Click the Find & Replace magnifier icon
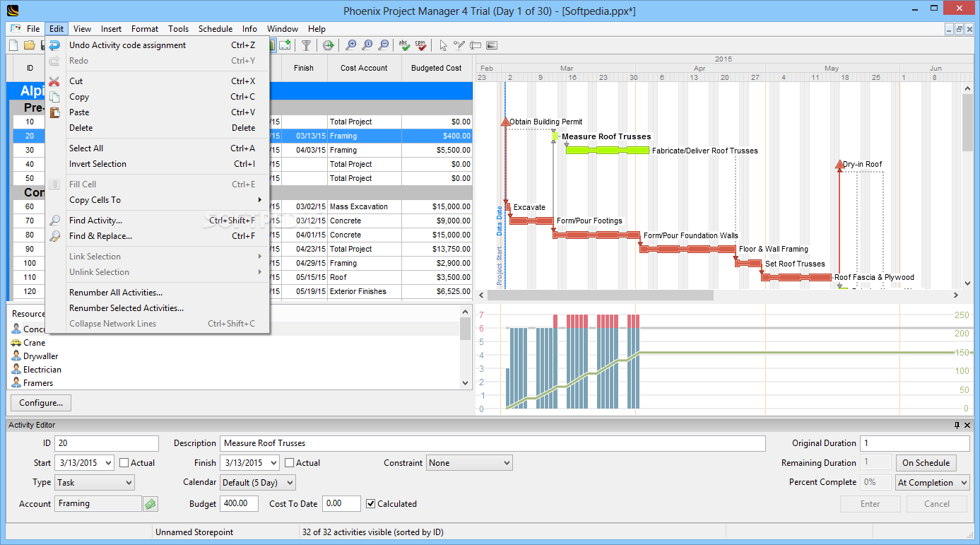The image size is (980, 545). 54,236
